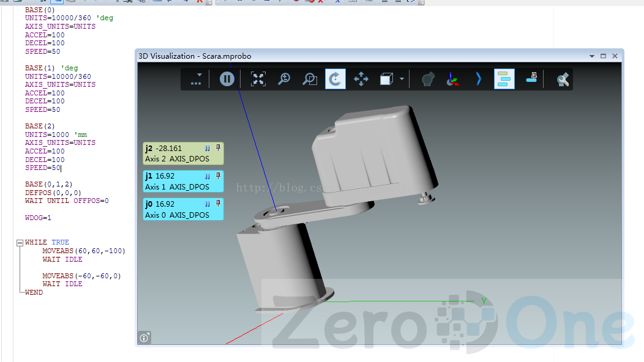Maximize the 3D Visualization panel

coord(604,56)
